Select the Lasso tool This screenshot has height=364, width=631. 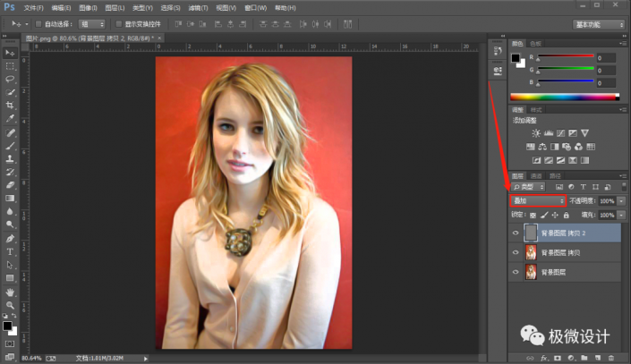(10, 79)
